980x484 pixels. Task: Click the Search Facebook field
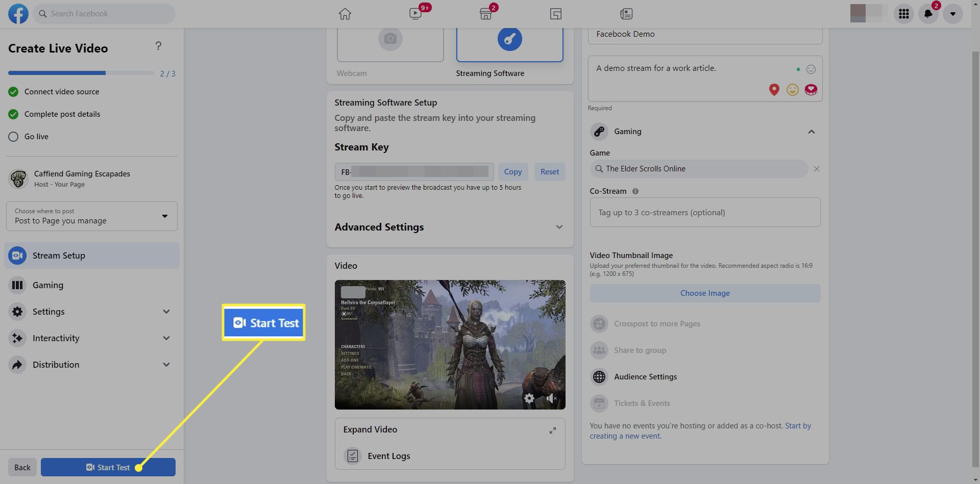(105, 14)
